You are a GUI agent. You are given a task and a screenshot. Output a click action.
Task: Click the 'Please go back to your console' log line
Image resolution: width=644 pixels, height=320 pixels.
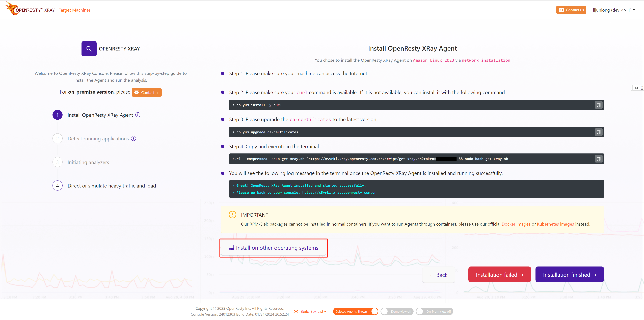coord(304,193)
